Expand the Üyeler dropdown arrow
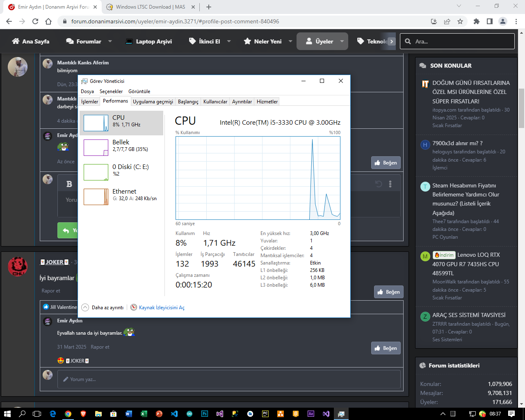This screenshot has height=420, width=525. (342, 41)
